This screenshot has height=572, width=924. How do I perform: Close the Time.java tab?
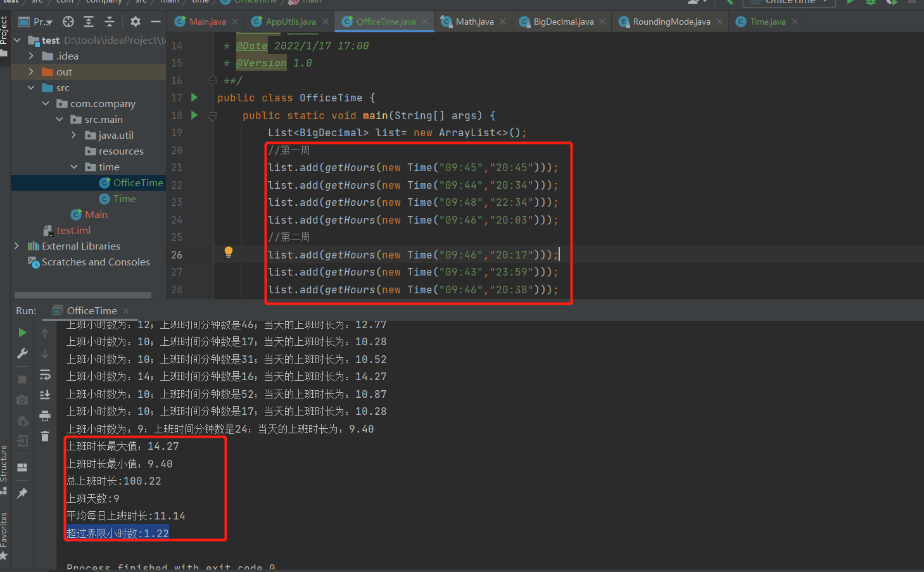tap(795, 22)
